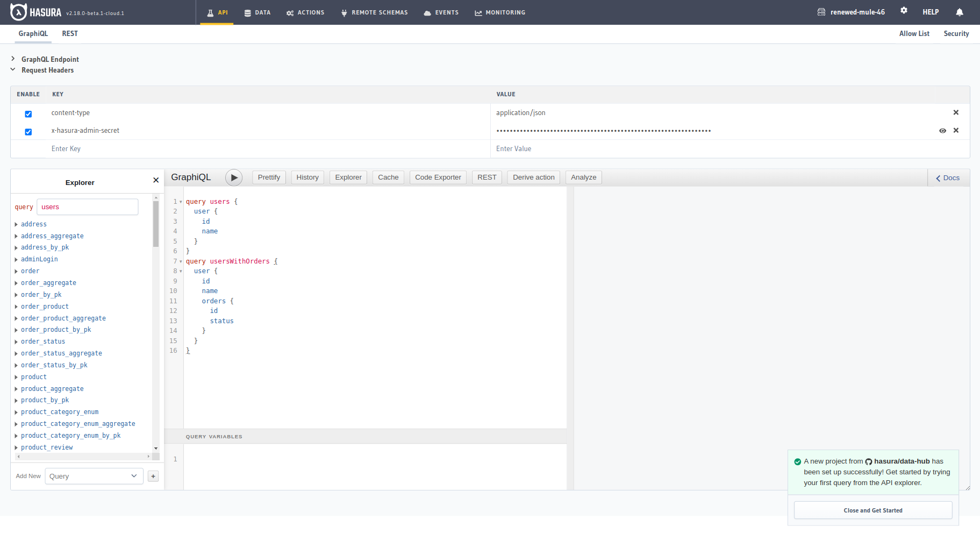Reveal the admin secret value with the eye toggle
Viewport: 980px width, 548px height.
click(943, 130)
